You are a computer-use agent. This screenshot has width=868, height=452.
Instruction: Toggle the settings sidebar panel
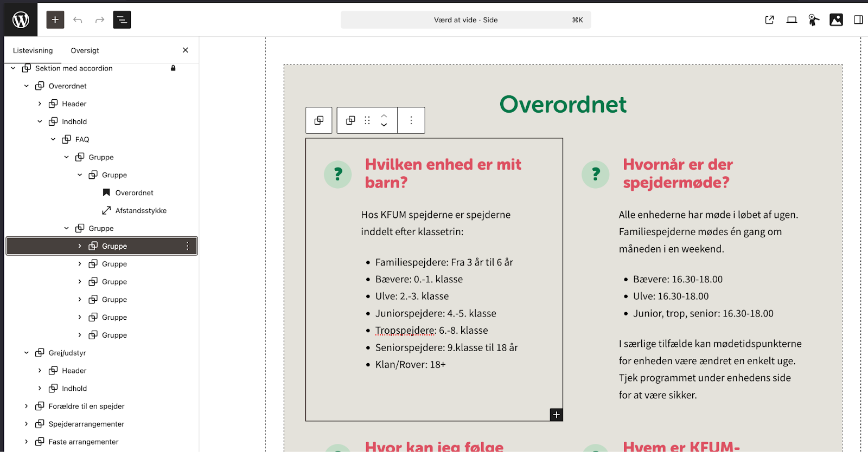[858, 20]
